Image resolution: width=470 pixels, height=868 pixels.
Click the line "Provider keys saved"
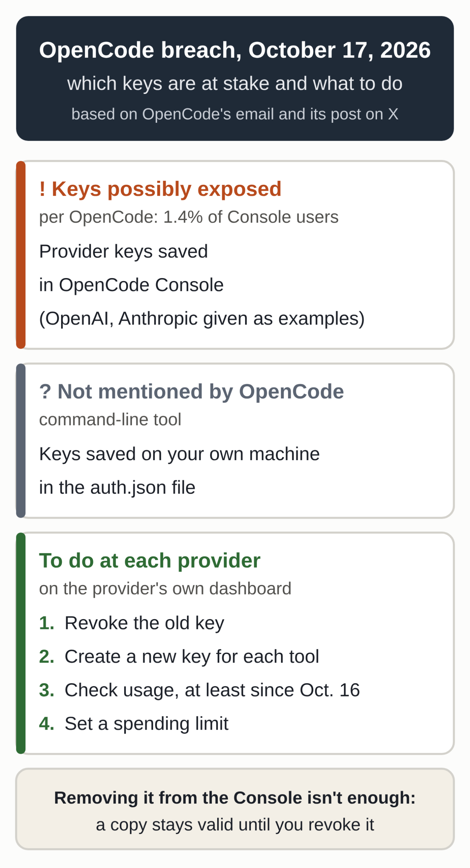pos(124,251)
